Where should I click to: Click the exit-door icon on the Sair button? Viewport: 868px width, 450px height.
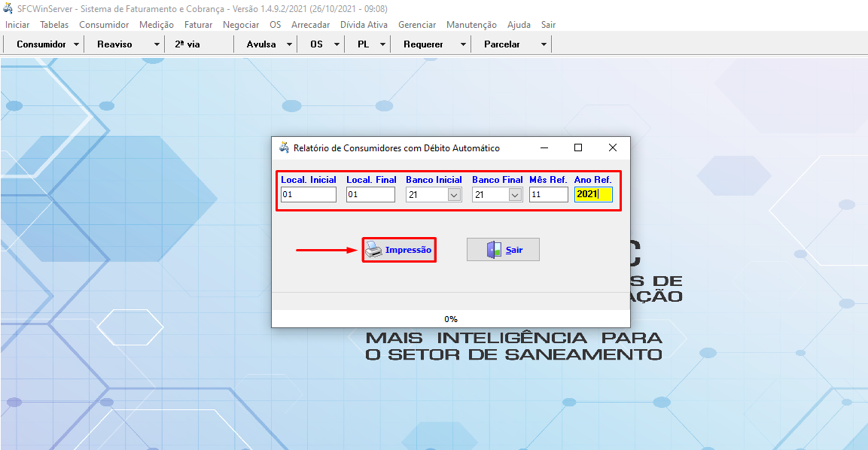[x=495, y=249]
